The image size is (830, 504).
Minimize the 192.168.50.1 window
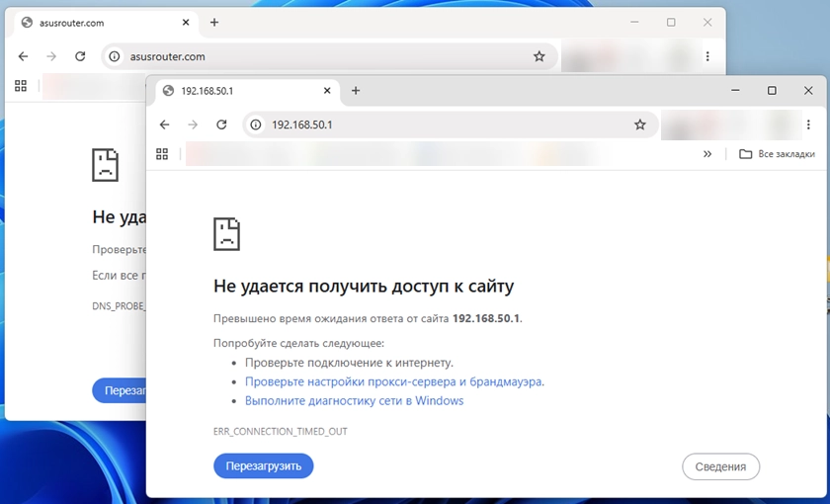(735, 91)
